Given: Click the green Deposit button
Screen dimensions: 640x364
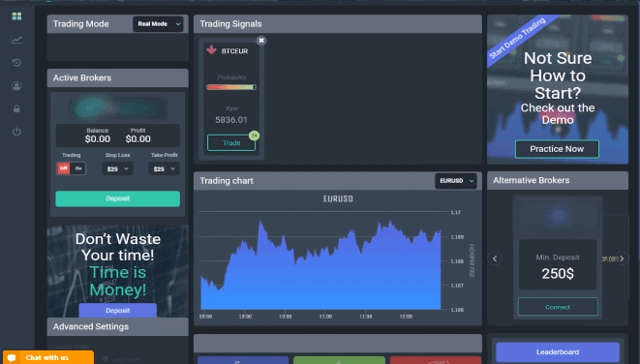Looking at the screenshot, I should [117, 198].
